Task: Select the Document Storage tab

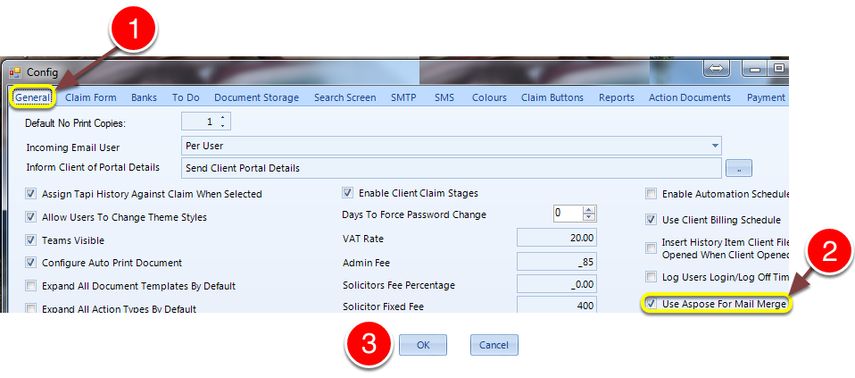Action: (256, 98)
